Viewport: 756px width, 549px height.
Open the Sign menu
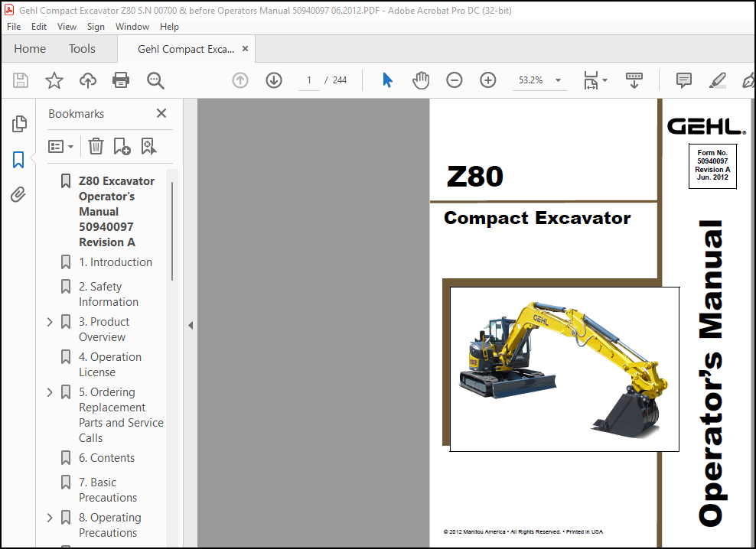tap(96, 27)
